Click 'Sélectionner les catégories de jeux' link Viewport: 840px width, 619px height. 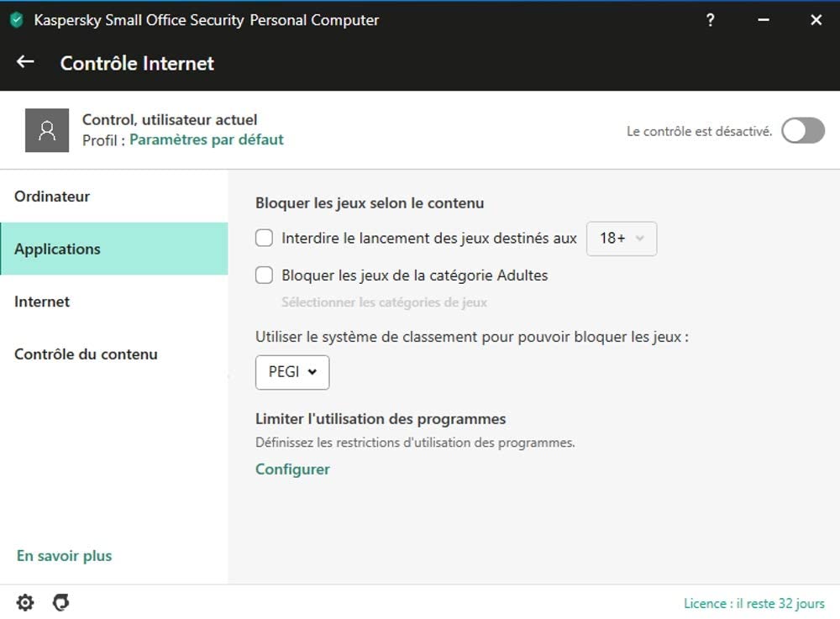[x=384, y=302]
